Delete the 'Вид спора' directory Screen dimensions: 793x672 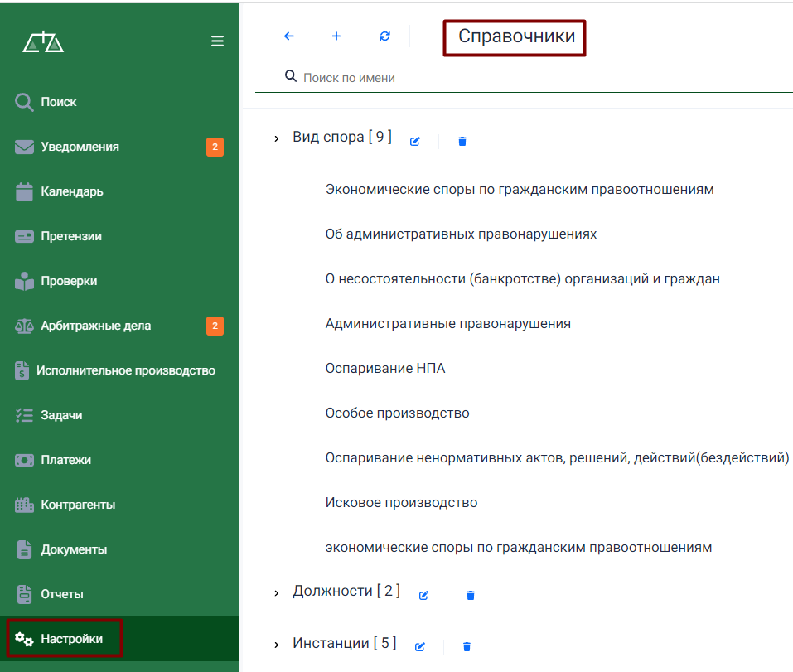pyautogui.click(x=462, y=142)
